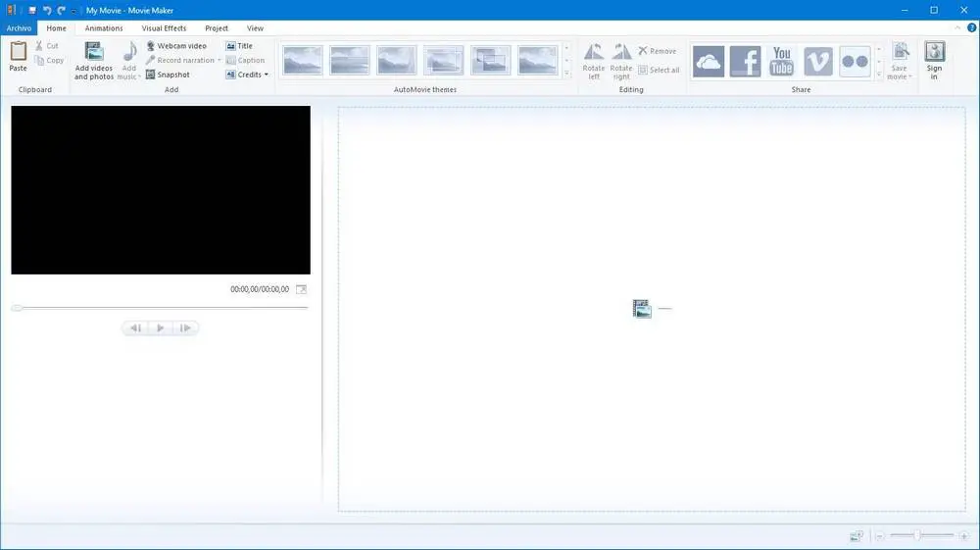Switch to the View tab

pos(255,28)
